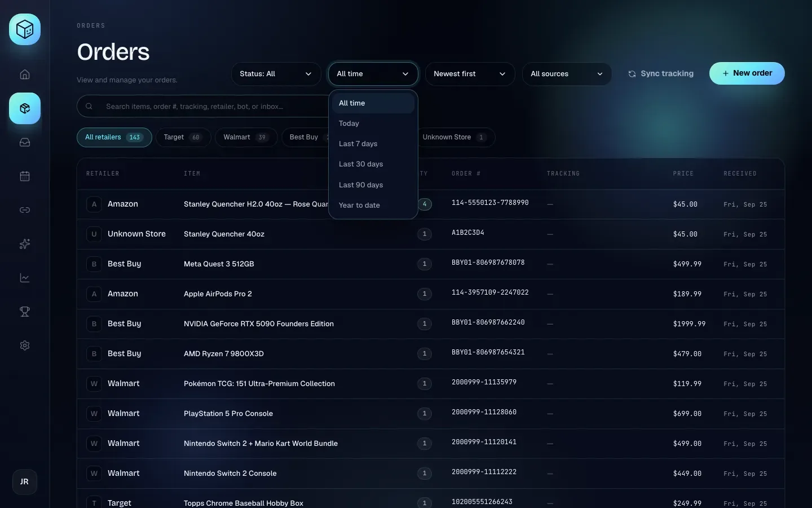Click the Apple AirPods Pro 2 item name
Viewport: 812px width, 508px height.
pyautogui.click(x=218, y=294)
